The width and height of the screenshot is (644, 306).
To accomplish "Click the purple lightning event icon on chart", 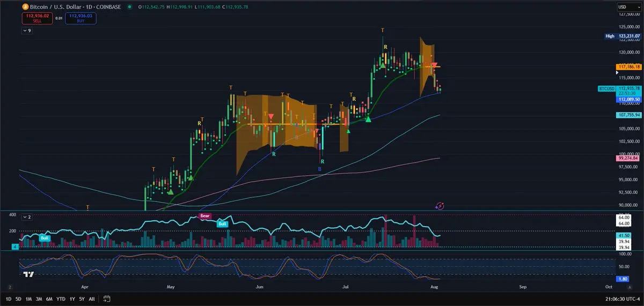I will click(x=440, y=205).
